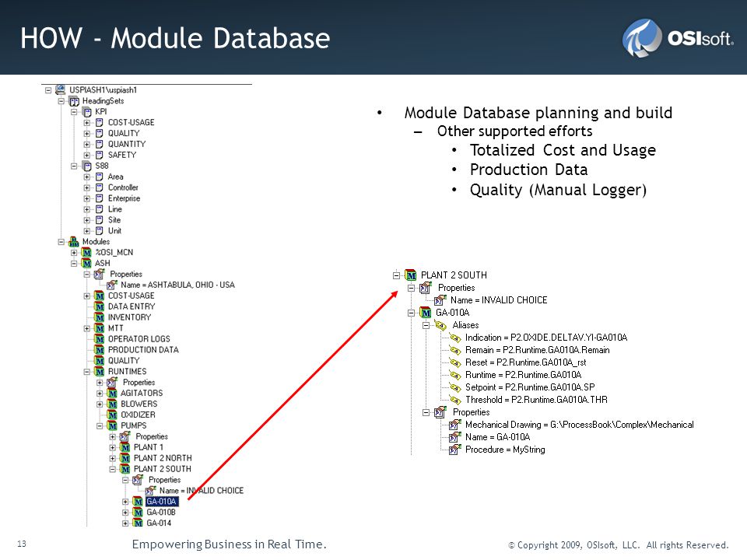
Task: Click the slide number 13
Action: 22,544
